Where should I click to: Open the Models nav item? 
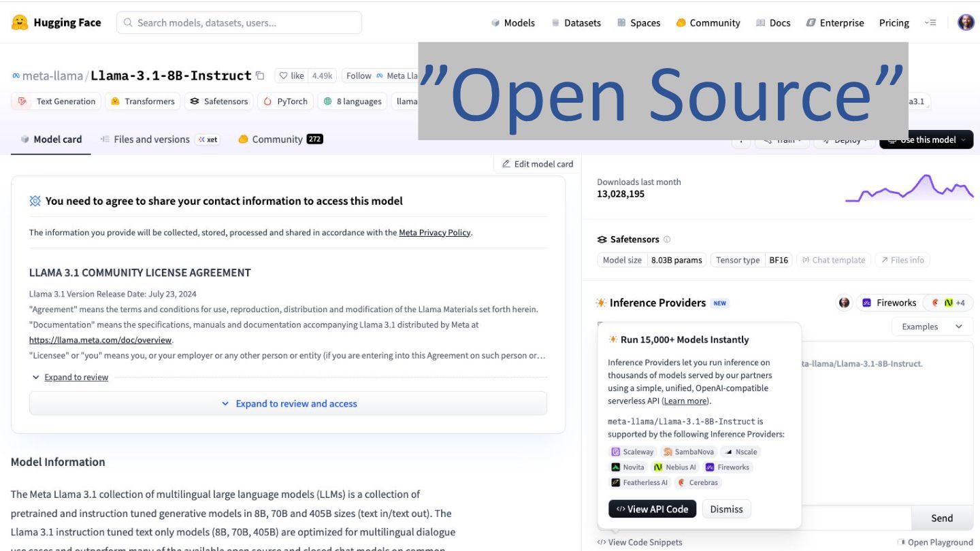pos(513,22)
